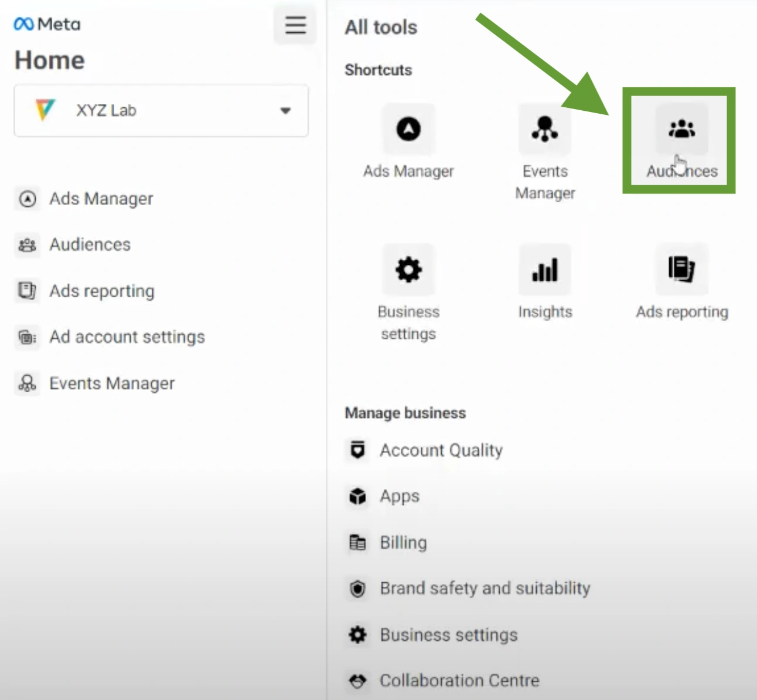Open Apps under Manage business

[400, 496]
